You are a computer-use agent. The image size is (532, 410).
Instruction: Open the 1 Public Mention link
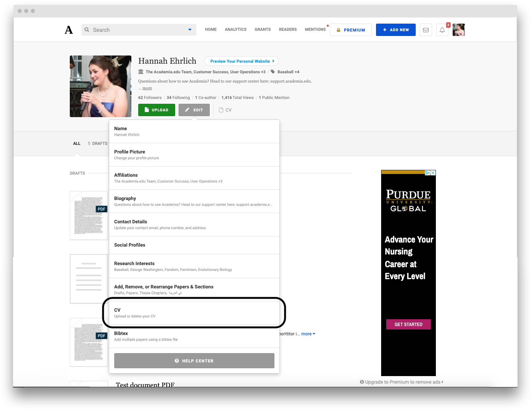click(x=274, y=98)
